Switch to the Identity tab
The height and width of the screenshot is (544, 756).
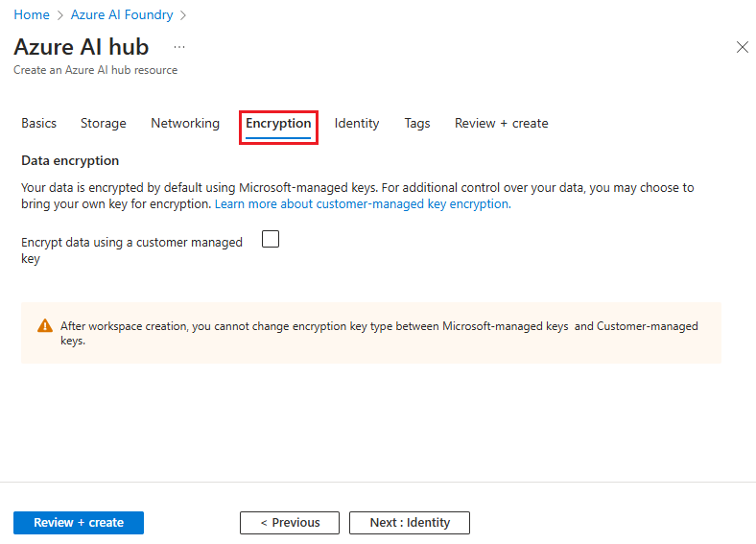357,123
